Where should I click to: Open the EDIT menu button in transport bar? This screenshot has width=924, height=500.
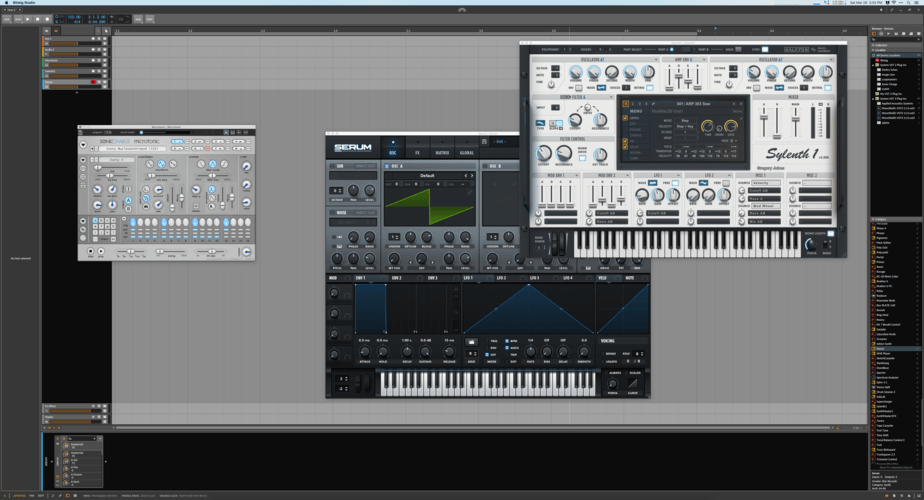(150, 19)
